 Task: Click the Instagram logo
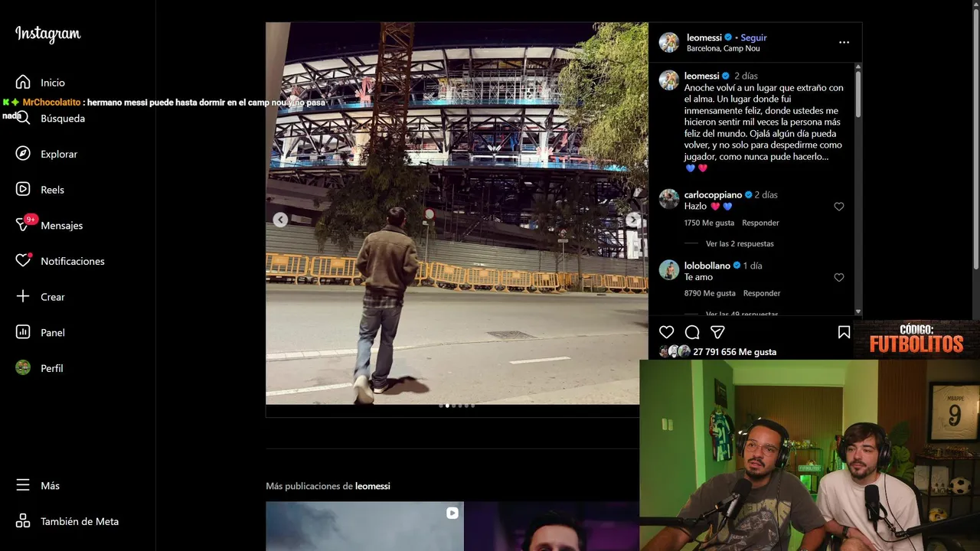(x=47, y=34)
